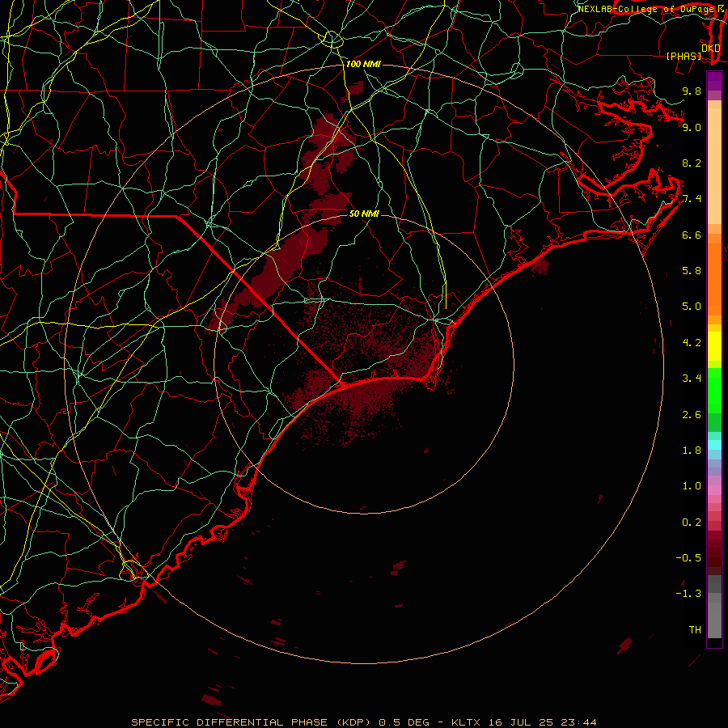This screenshot has width=728, height=728.
Task: Click the [PHAS] legend header
Action: (684, 56)
